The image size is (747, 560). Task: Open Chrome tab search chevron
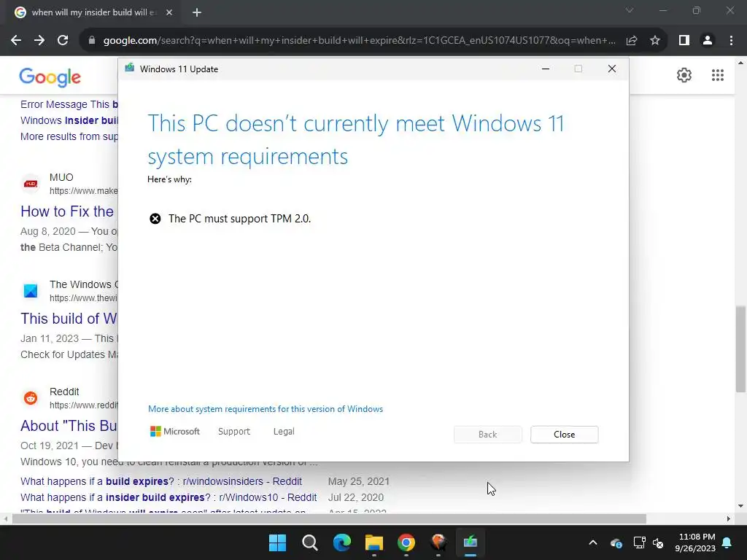(x=630, y=10)
